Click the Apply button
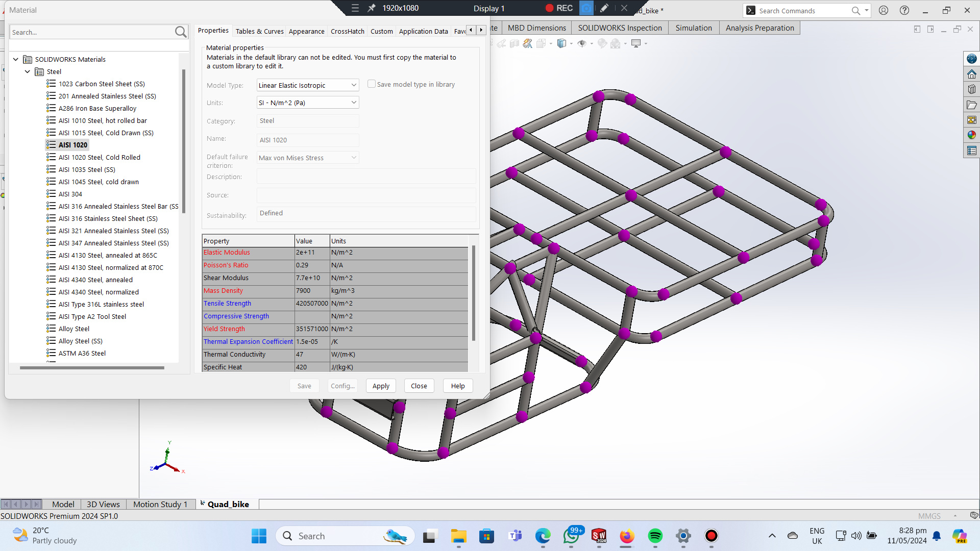The height and width of the screenshot is (551, 980). point(381,386)
